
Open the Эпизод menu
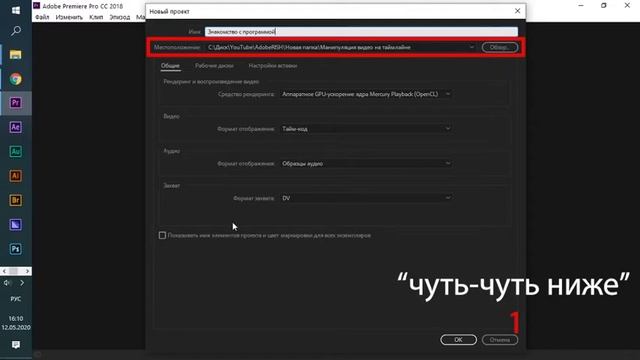tap(120, 17)
